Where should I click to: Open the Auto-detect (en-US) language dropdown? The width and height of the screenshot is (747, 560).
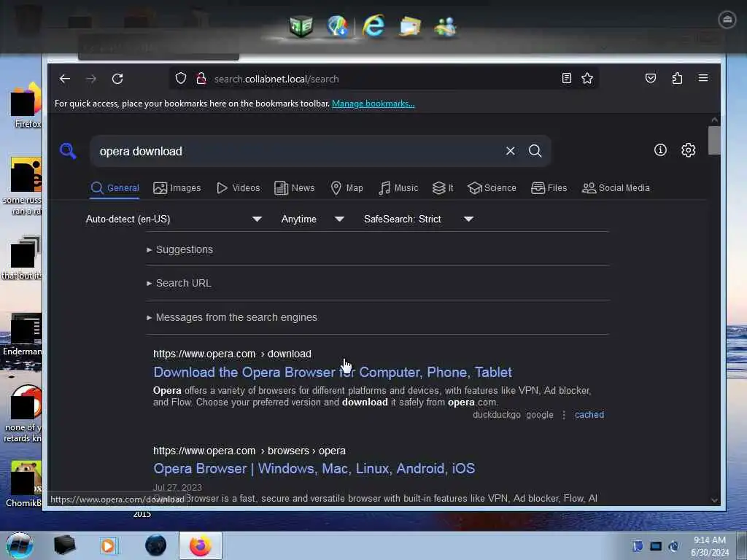(x=174, y=219)
